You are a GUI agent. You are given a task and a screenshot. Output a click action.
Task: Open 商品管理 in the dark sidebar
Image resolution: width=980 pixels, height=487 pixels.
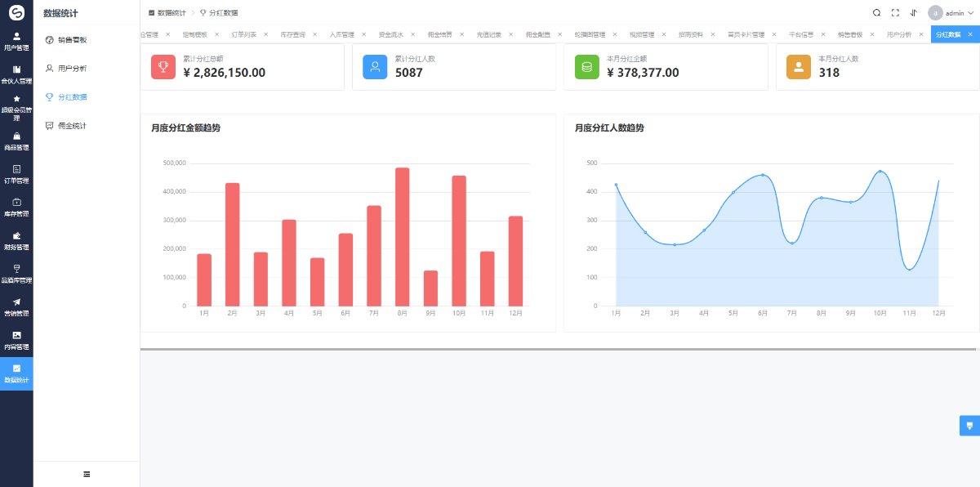[x=16, y=141]
